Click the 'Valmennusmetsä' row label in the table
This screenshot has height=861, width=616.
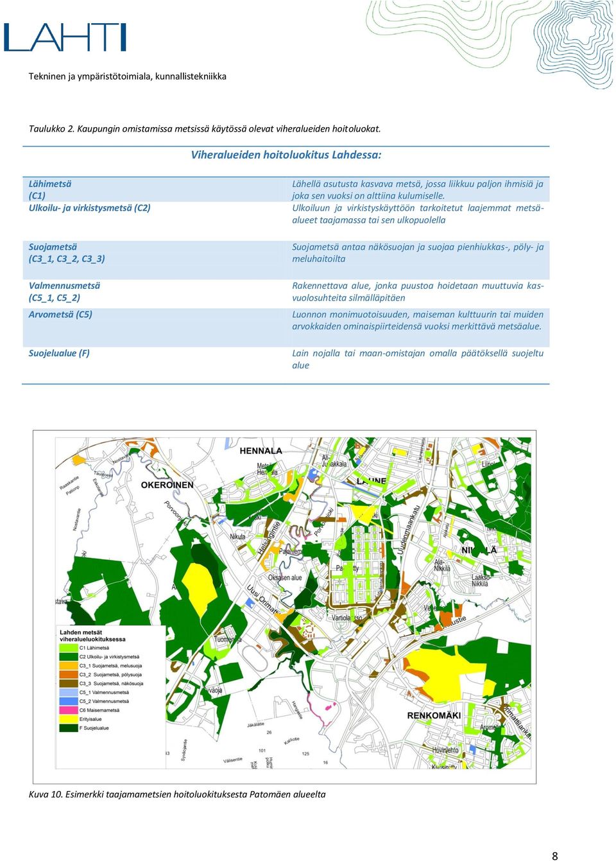click(64, 286)
